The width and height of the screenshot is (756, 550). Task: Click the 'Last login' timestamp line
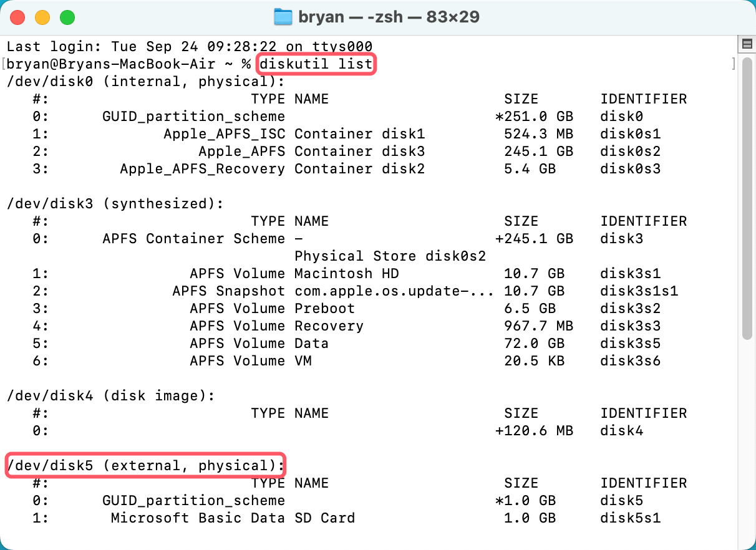pyautogui.click(x=187, y=46)
